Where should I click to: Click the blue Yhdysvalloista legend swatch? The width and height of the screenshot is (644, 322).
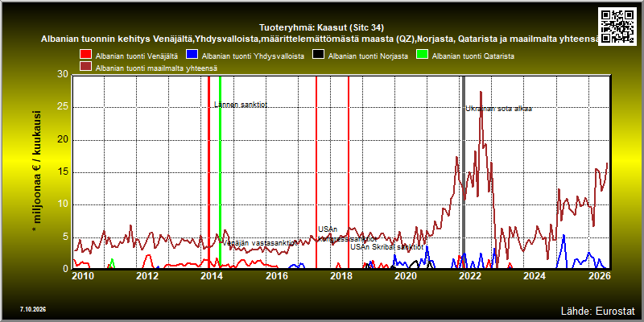192,56
